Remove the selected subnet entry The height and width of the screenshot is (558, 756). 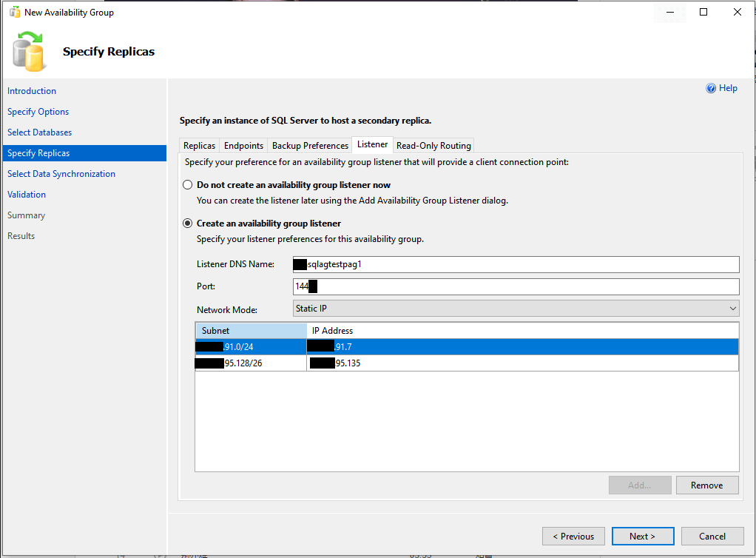point(706,485)
